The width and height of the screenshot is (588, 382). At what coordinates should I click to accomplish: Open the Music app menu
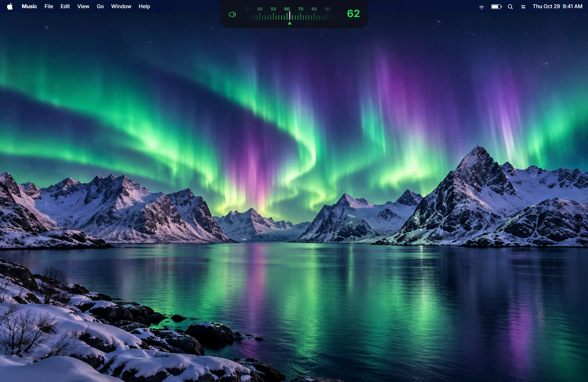click(x=29, y=6)
